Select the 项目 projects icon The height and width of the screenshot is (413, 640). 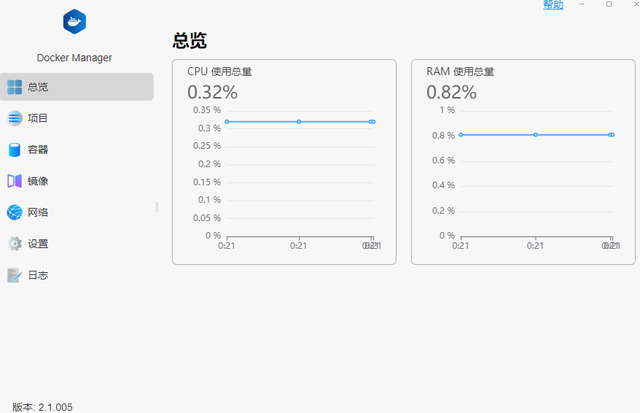tap(15, 118)
